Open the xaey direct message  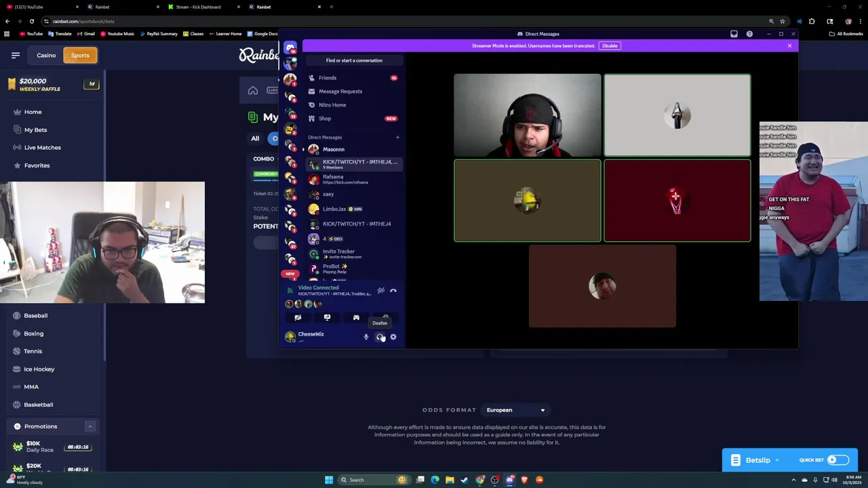[x=353, y=194]
